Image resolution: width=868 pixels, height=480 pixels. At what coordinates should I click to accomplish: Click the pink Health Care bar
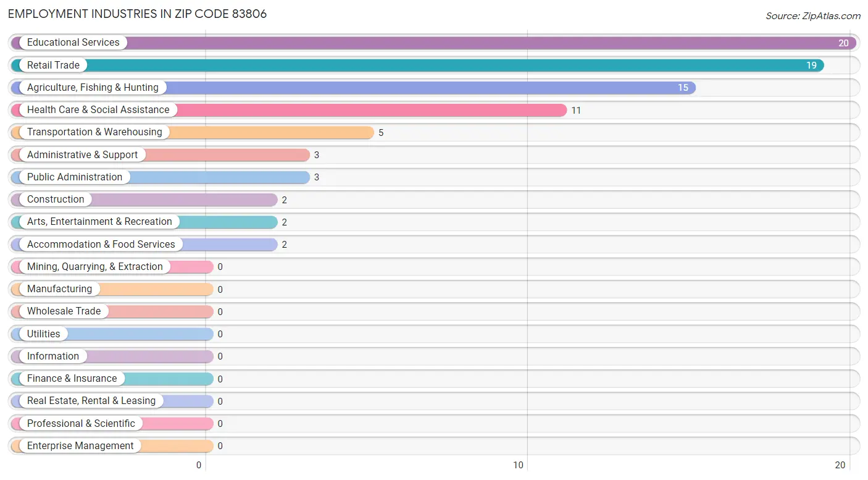[x=289, y=110]
